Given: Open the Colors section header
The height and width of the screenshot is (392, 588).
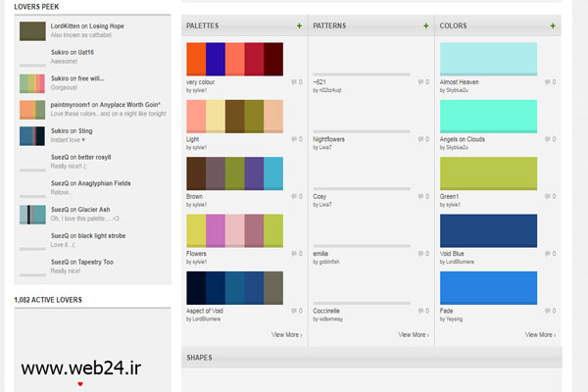Looking at the screenshot, I should (x=454, y=25).
